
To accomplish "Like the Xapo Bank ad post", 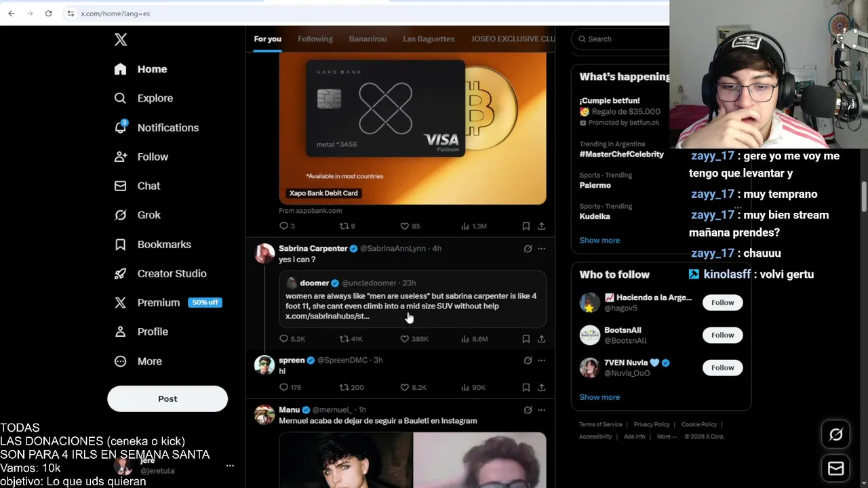I will pyautogui.click(x=410, y=226).
